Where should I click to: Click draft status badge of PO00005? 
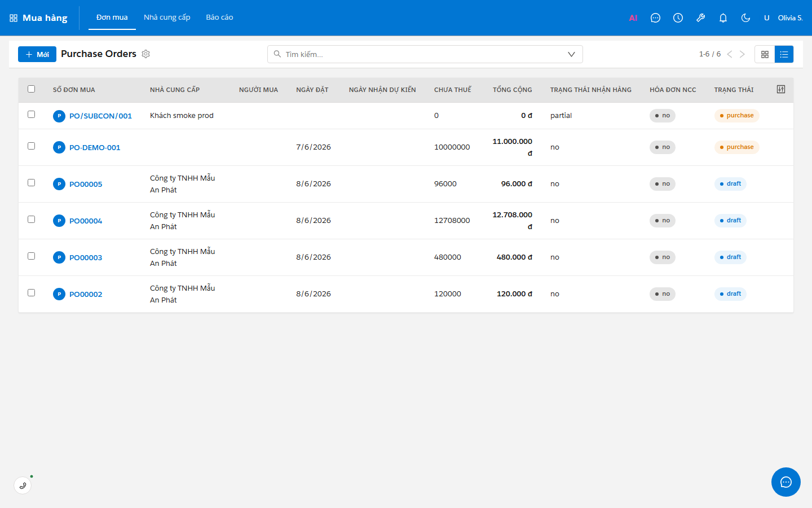(x=730, y=184)
